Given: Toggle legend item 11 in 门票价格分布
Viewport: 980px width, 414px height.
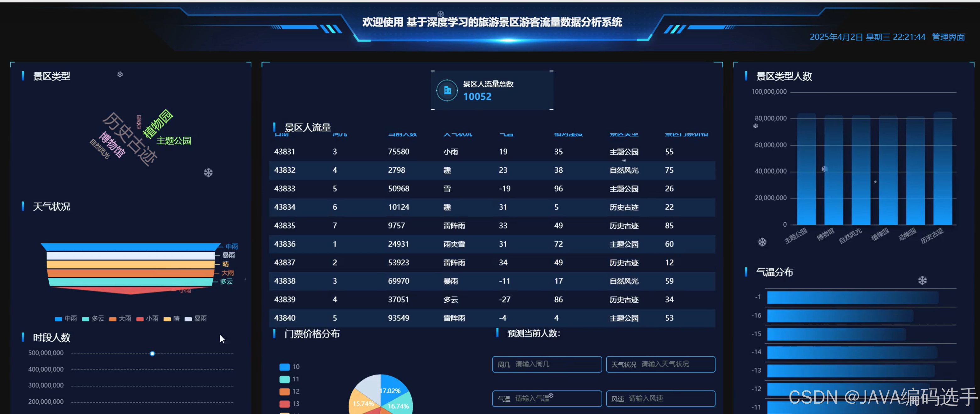Looking at the screenshot, I should [289, 379].
